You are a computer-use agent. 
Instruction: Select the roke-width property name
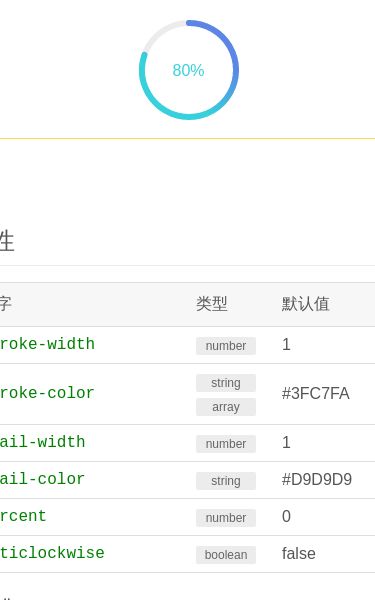pos(47,344)
